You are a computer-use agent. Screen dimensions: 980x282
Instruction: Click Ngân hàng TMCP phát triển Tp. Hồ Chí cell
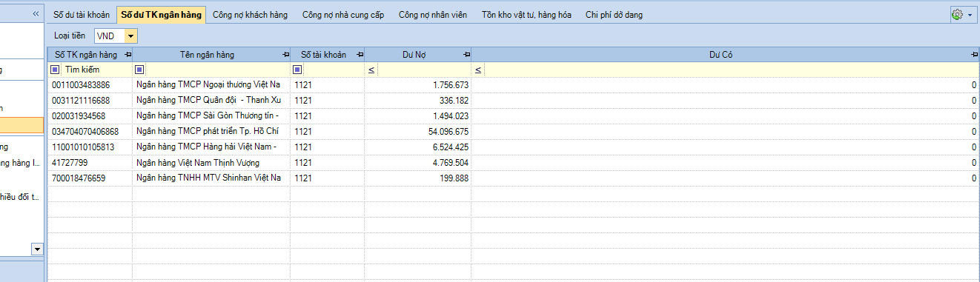(x=211, y=132)
